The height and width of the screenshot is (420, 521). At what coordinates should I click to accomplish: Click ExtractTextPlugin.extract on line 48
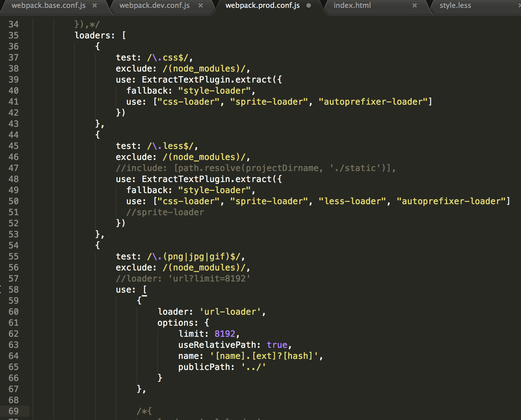[207, 179]
